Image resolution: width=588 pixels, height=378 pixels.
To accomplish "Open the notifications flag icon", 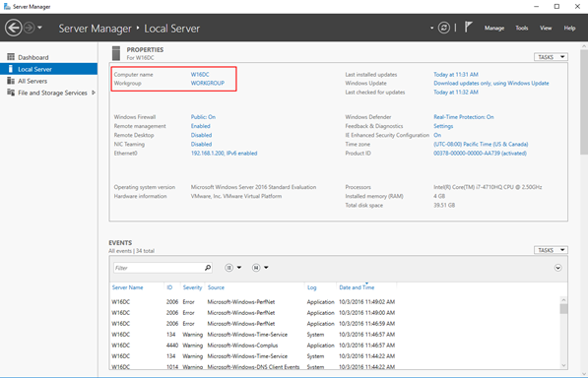I will click(x=469, y=27).
